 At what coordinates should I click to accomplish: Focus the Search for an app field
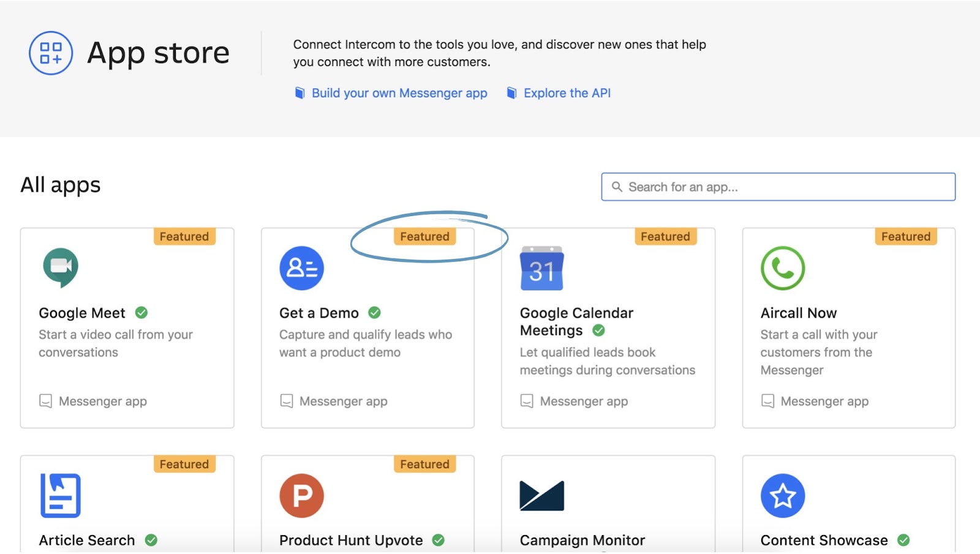[x=778, y=187]
